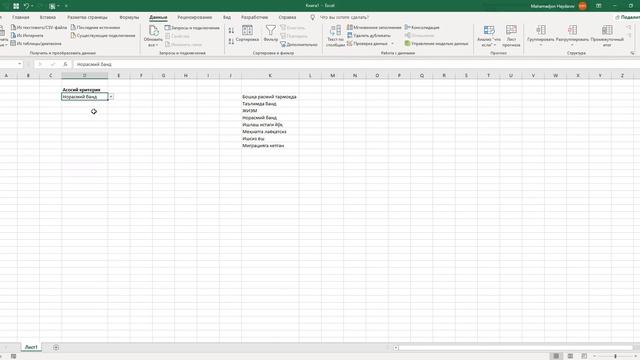
Task: Open the 'Формулы' ribbon tab
Action: [x=129, y=17]
